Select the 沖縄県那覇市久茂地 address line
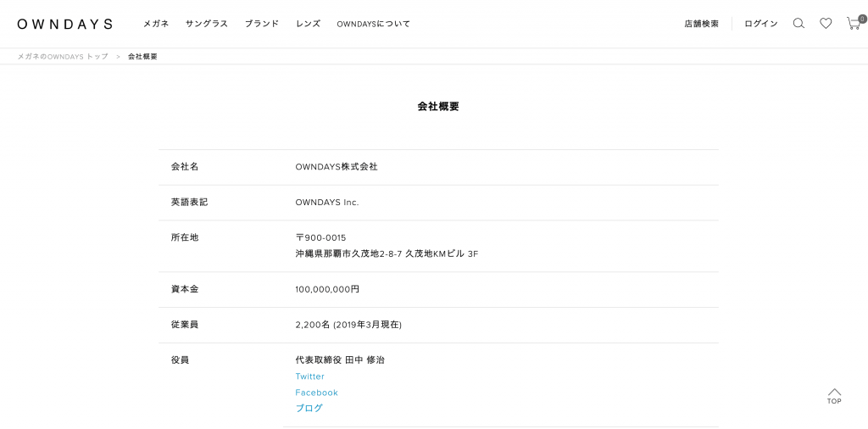Viewport: 868px width, 429px height. tap(387, 254)
